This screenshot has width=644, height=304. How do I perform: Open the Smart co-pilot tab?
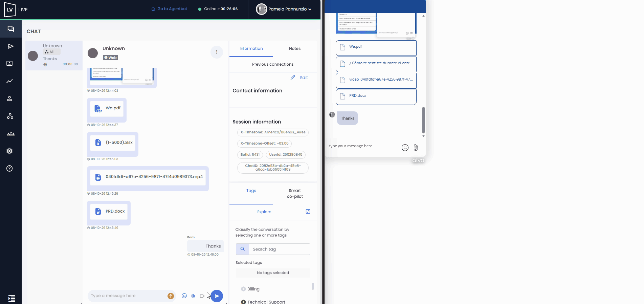click(x=295, y=194)
